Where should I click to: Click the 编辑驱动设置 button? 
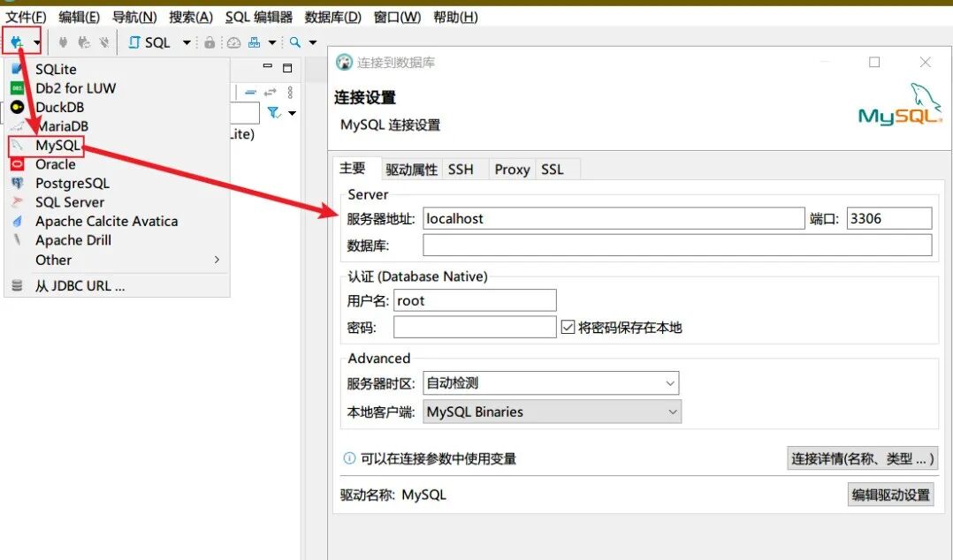890,494
